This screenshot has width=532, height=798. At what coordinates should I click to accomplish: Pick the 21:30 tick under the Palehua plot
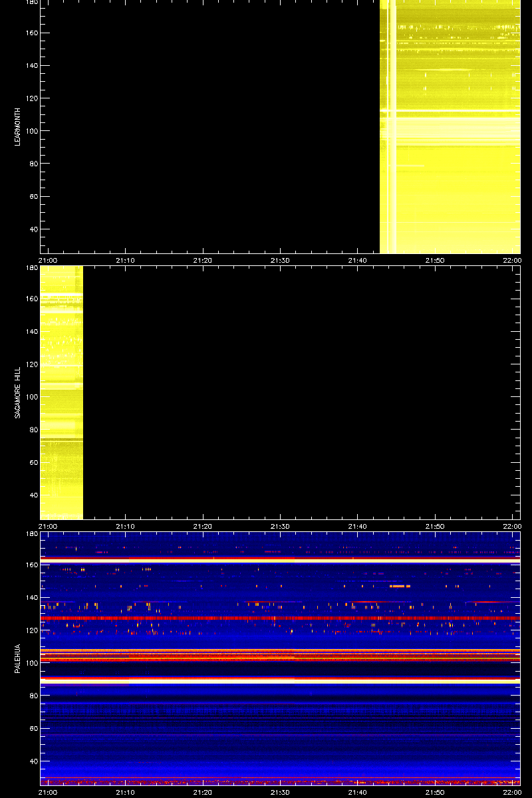[x=280, y=792]
